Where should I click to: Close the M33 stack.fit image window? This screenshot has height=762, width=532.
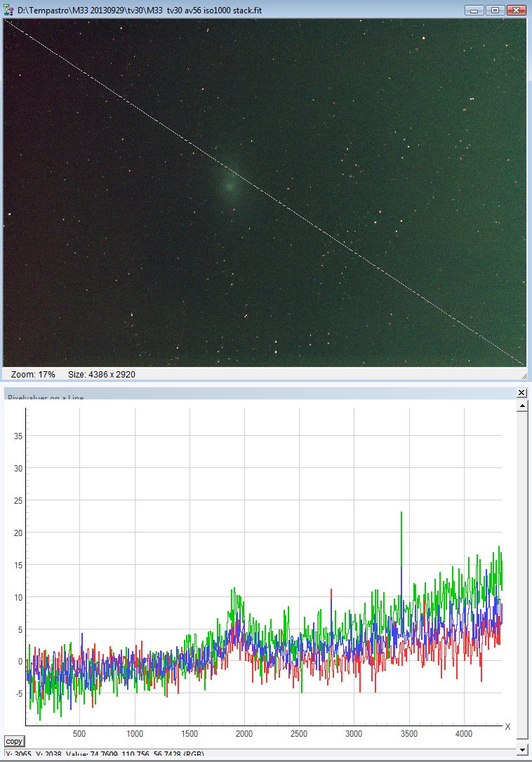pyautogui.click(x=517, y=10)
